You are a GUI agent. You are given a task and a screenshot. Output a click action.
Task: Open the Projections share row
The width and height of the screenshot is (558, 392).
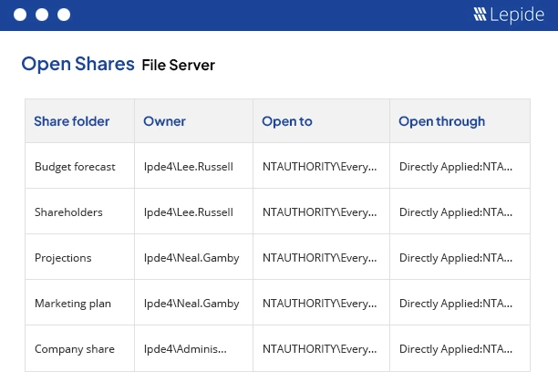pos(63,258)
